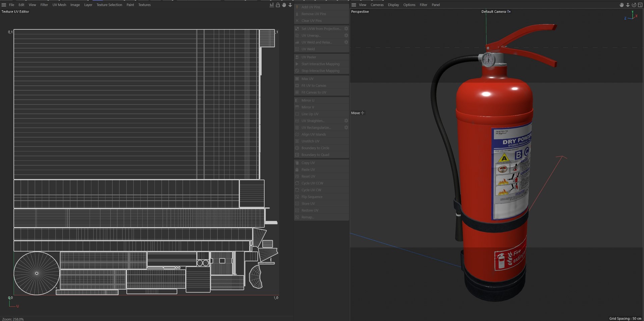Click the Unstitch UV command

pyautogui.click(x=322, y=141)
